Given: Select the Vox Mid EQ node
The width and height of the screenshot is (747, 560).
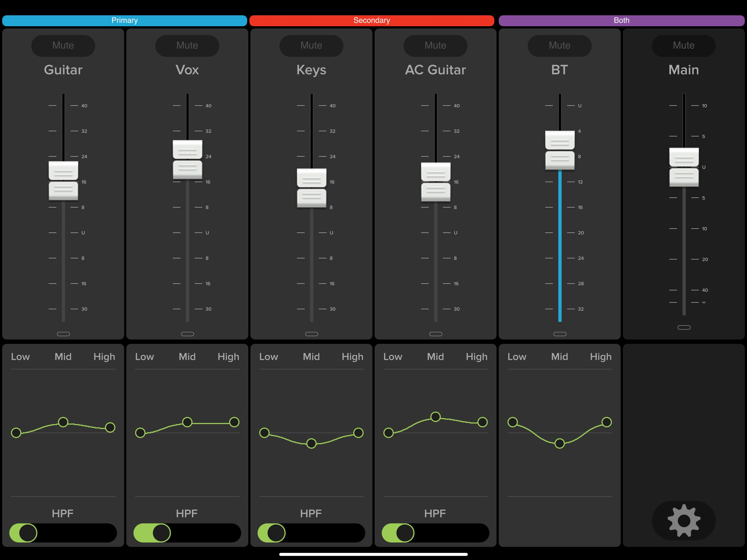Looking at the screenshot, I should pyautogui.click(x=187, y=422).
